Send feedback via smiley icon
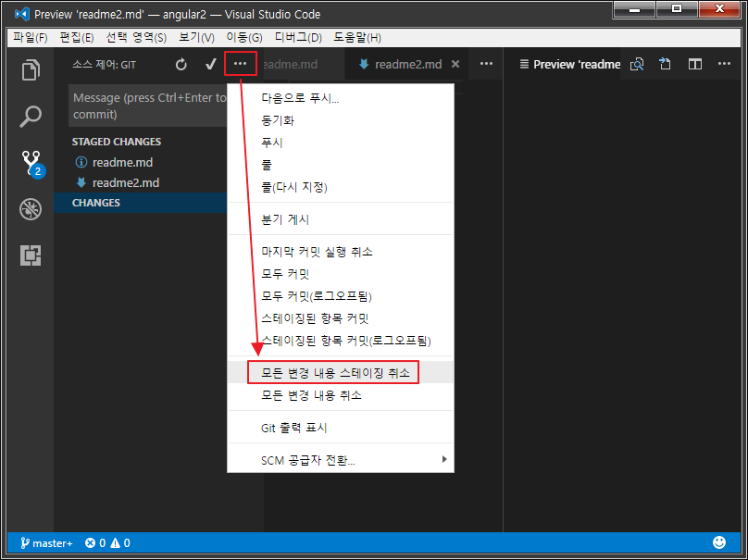The height and width of the screenshot is (560, 748). [x=719, y=542]
